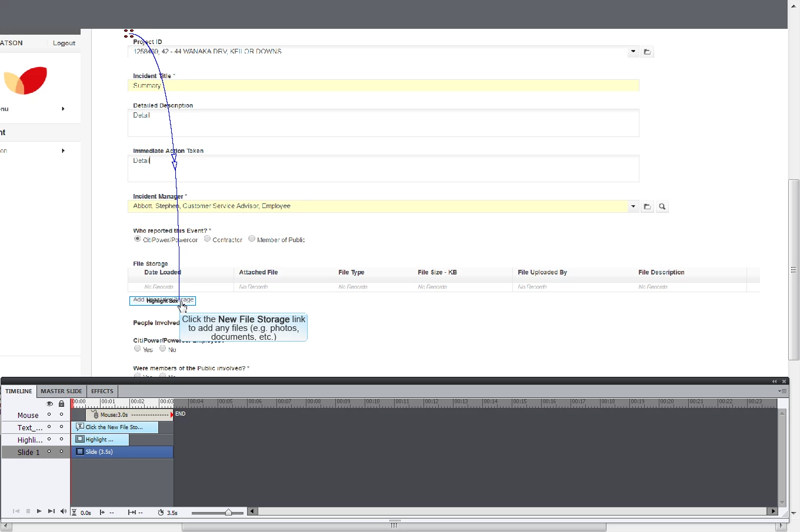The width and height of the screenshot is (800, 532).
Task: Stop timeline playback
Action: point(28,511)
